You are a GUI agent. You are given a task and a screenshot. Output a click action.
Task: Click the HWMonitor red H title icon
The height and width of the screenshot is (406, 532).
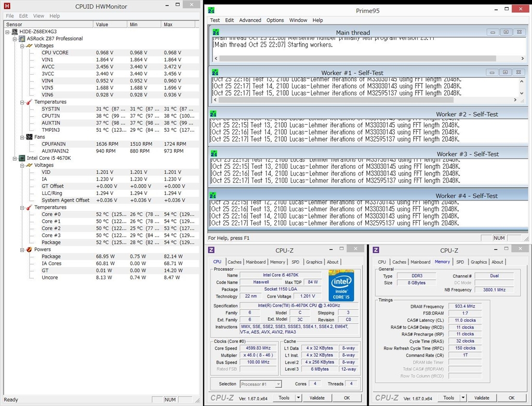click(7, 6)
